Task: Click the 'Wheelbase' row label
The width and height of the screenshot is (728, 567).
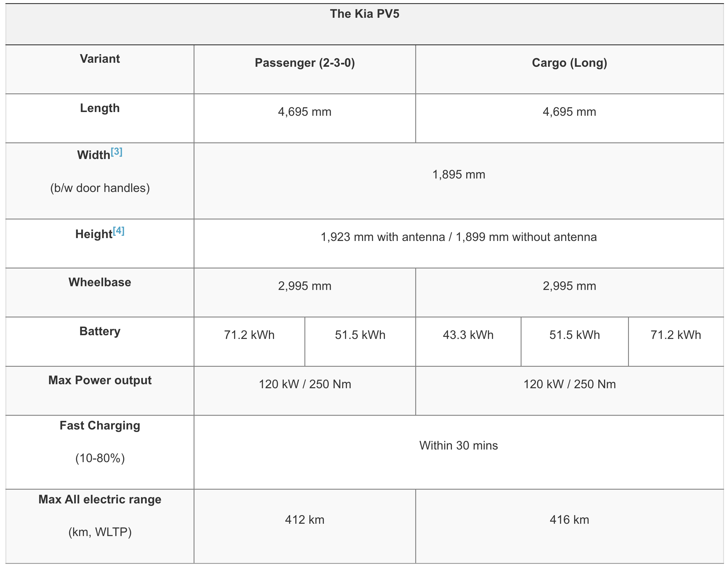Action: click(100, 282)
